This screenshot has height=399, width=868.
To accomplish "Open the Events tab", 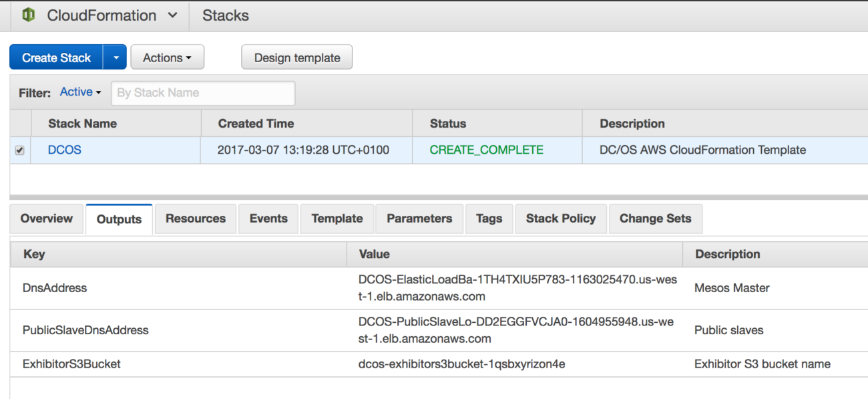I will pyautogui.click(x=268, y=219).
